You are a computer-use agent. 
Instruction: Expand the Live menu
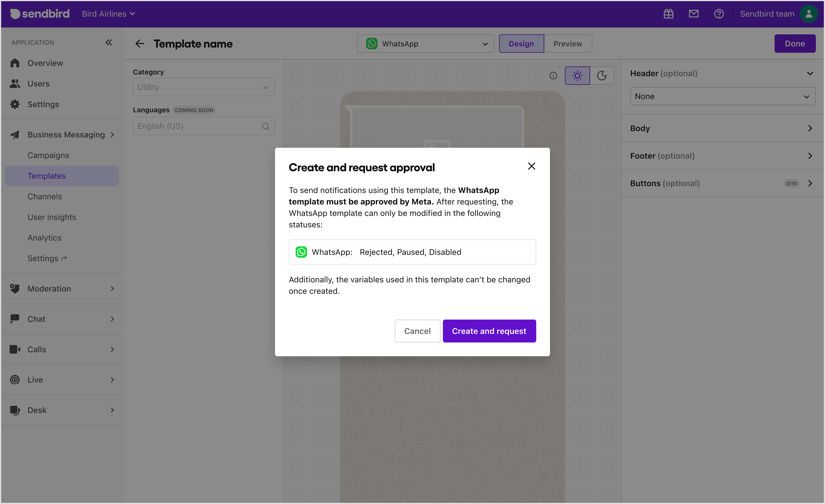[x=62, y=379]
